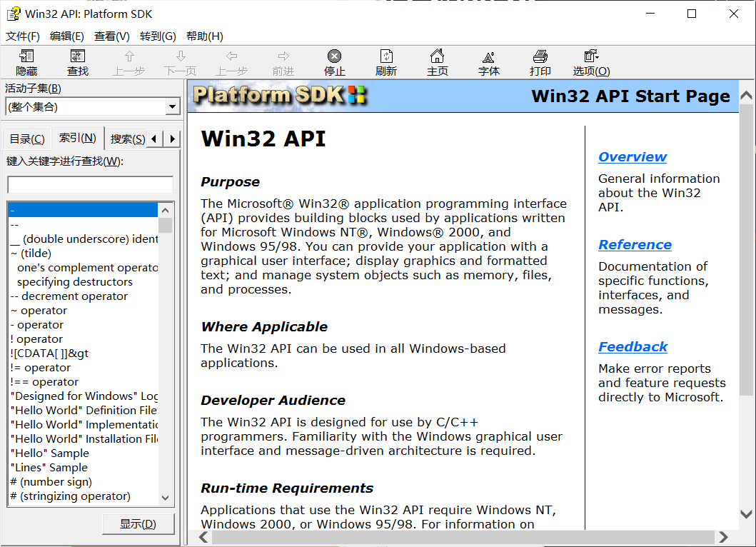The width and height of the screenshot is (756, 547).
Task: Select '!== operator' index entry
Action: click(83, 381)
